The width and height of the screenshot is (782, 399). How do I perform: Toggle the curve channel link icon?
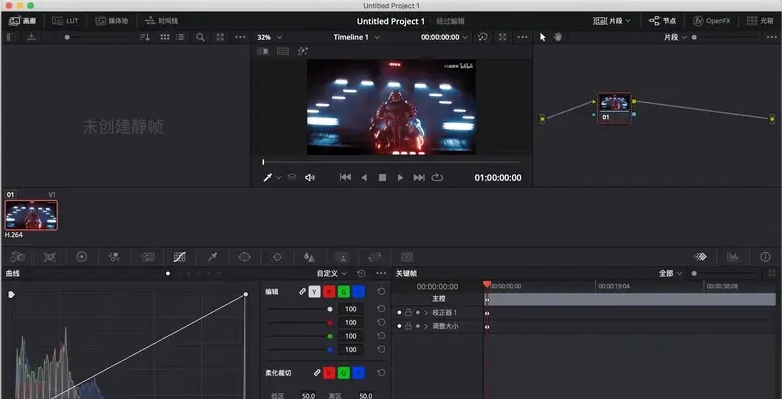click(x=302, y=292)
